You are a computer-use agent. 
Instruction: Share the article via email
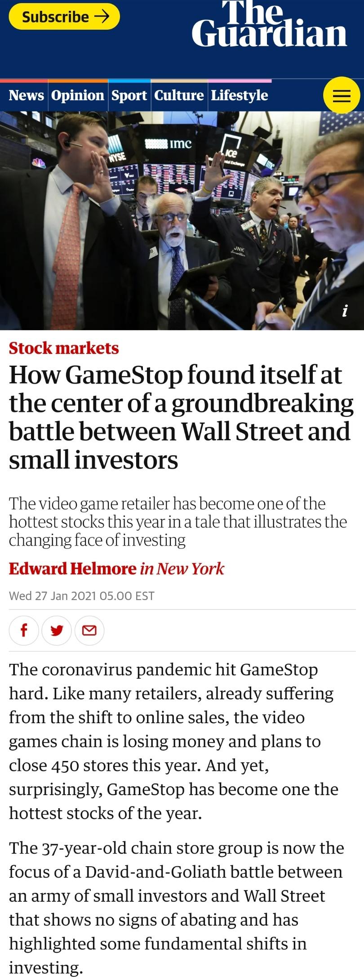click(89, 631)
